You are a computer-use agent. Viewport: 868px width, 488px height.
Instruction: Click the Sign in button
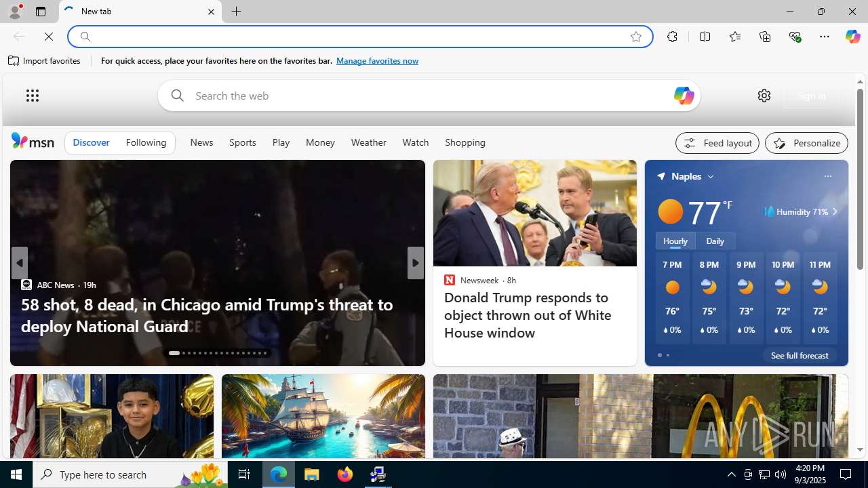click(811, 96)
